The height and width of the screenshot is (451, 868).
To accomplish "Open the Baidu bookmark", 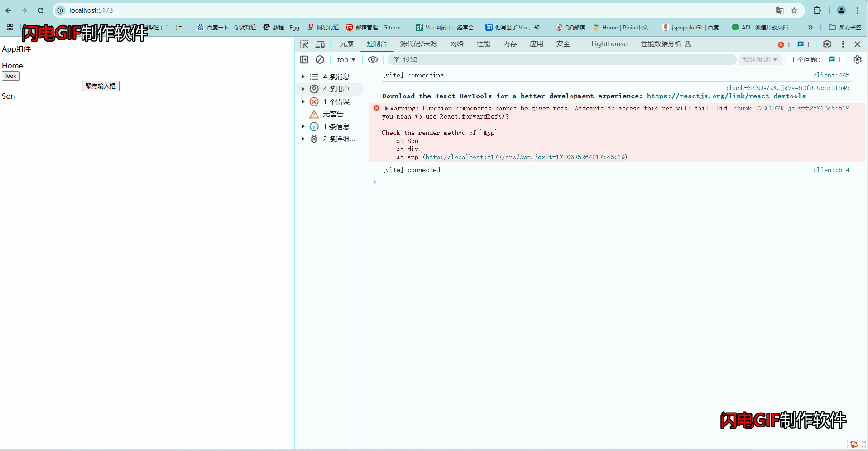I will (226, 27).
